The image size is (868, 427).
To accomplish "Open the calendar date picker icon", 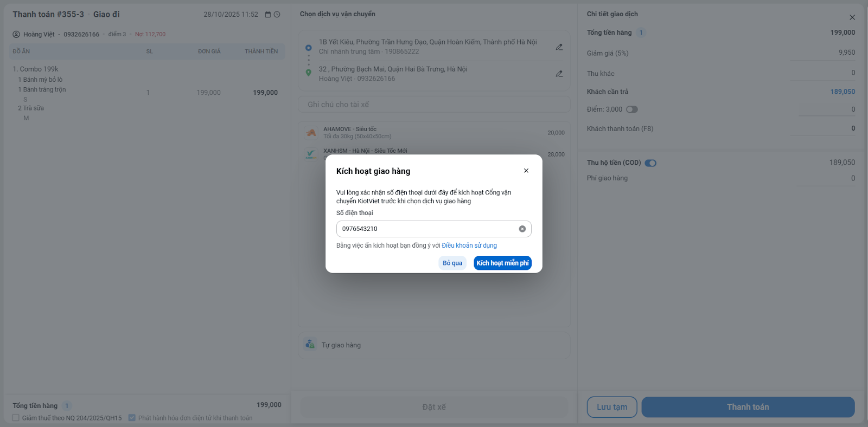I will coord(268,15).
